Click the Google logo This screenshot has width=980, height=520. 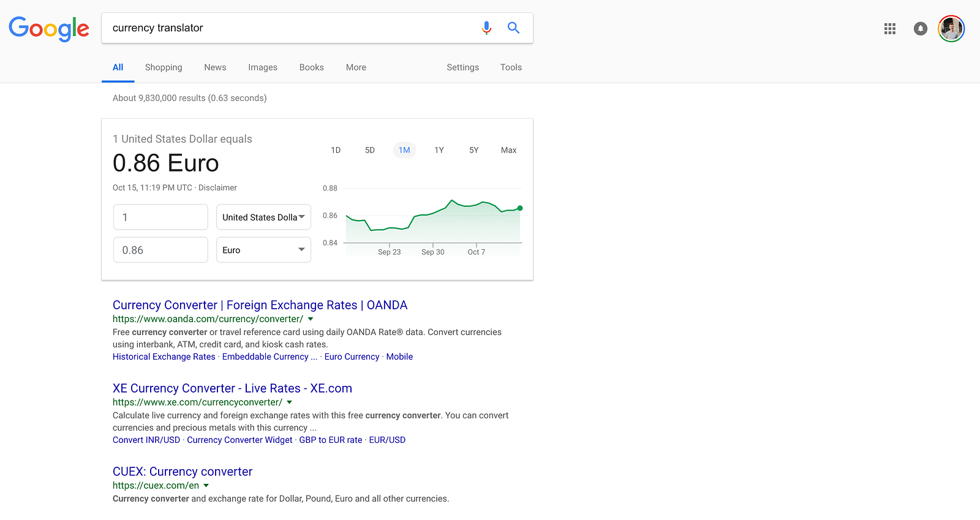coord(49,28)
